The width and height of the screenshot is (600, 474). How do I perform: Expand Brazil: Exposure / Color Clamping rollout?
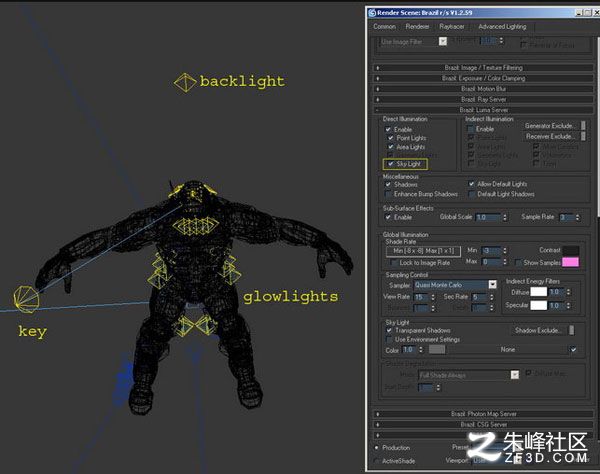pyautogui.click(x=483, y=78)
